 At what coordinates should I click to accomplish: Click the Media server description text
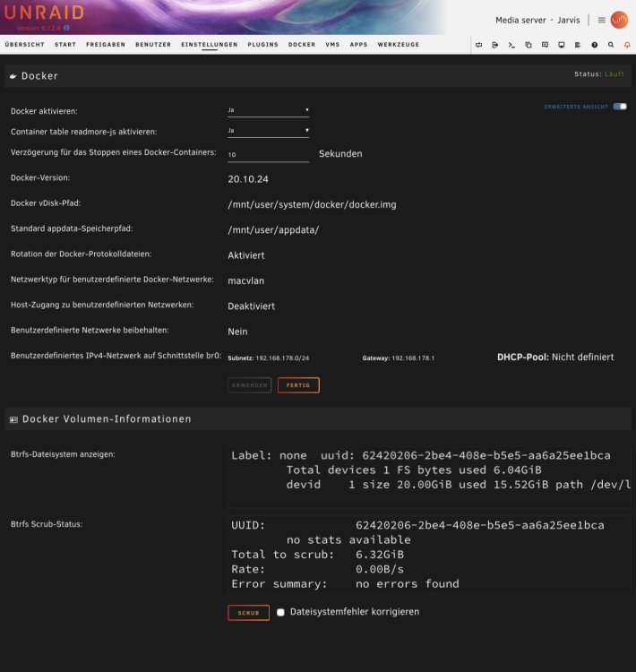pos(520,20)
